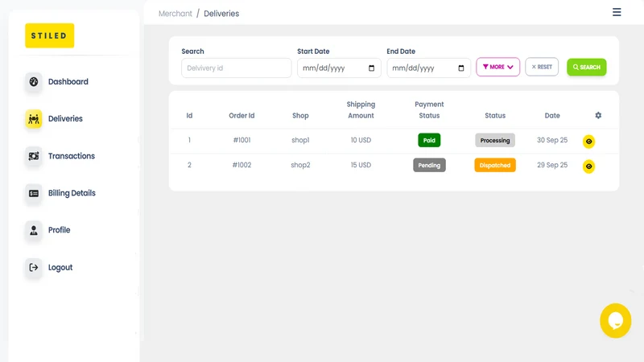Click Deliveries breadcrumb text

[221, 14]
